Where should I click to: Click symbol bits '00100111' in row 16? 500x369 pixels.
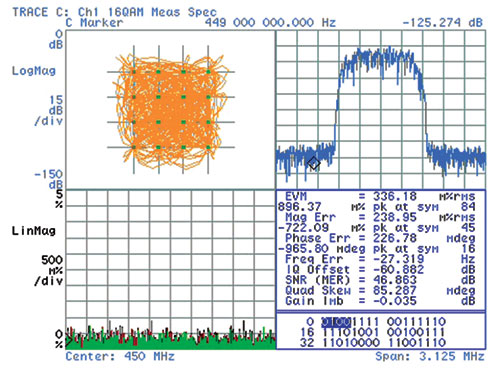coord(416,332)
